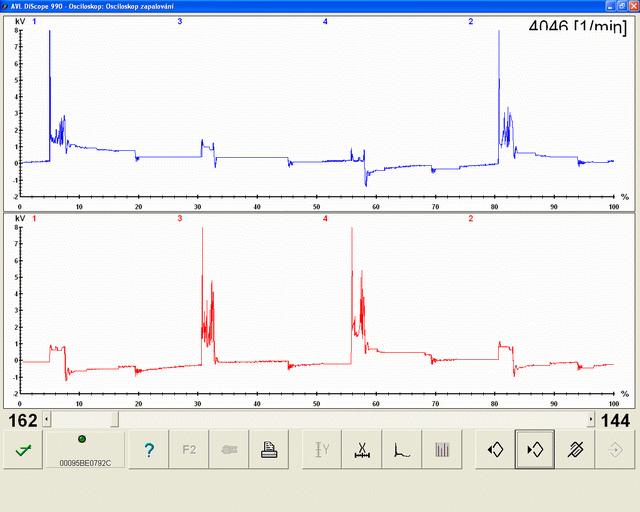Select the crossed cursors measurement tool
Screen dimensions: 640x512
(x=361, y=450)
